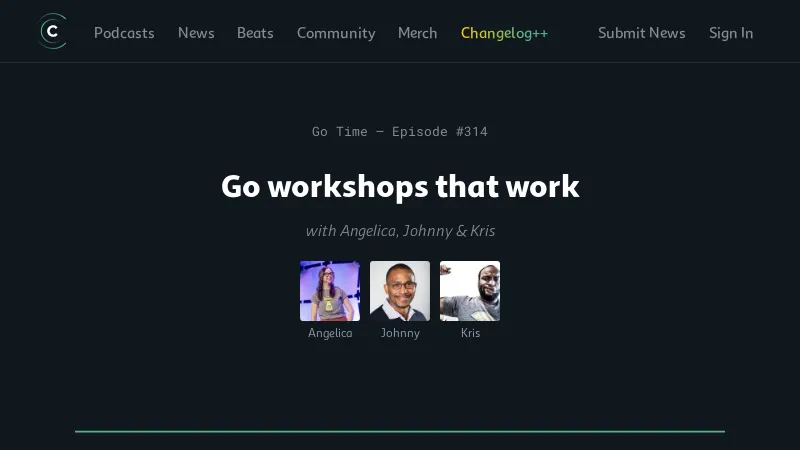Click the Angelica name below avatar
The width and height of the screenshot is (800, 450).
click(x=330, y=333)
